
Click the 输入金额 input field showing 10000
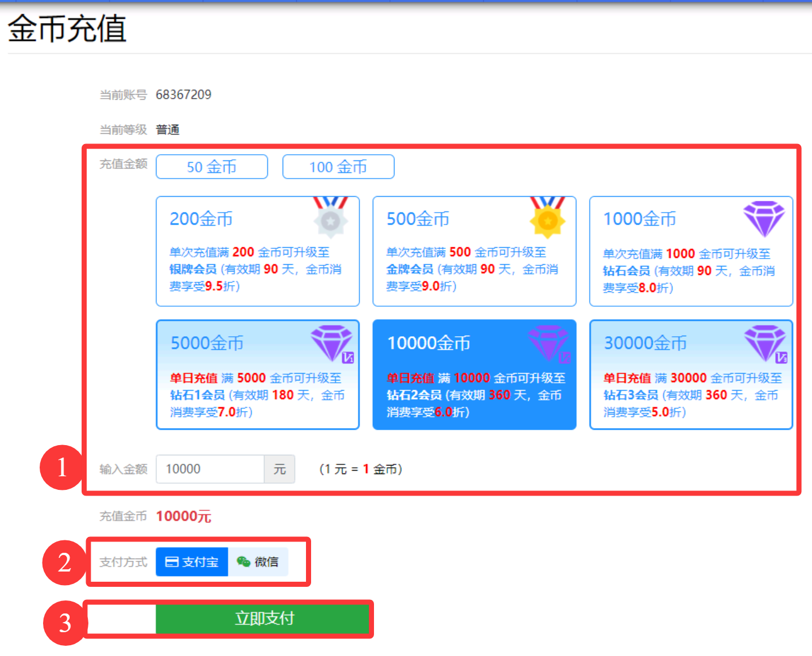(210, 469)
